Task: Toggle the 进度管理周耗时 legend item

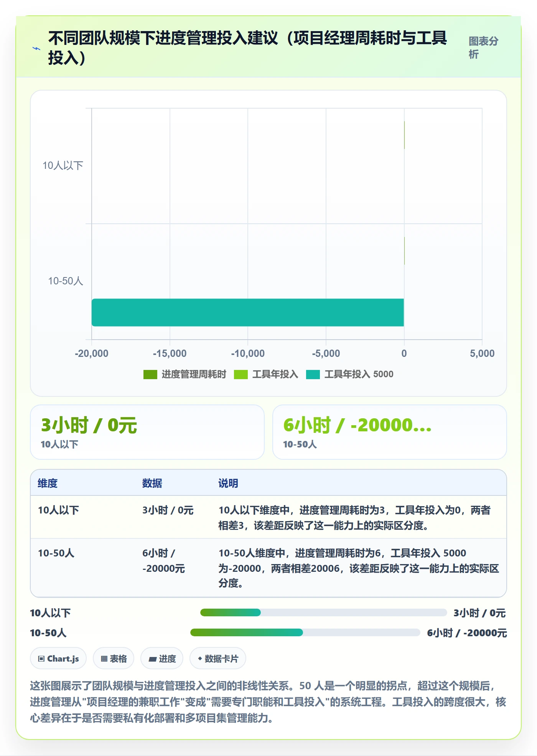Action: [x=184, y=374]
